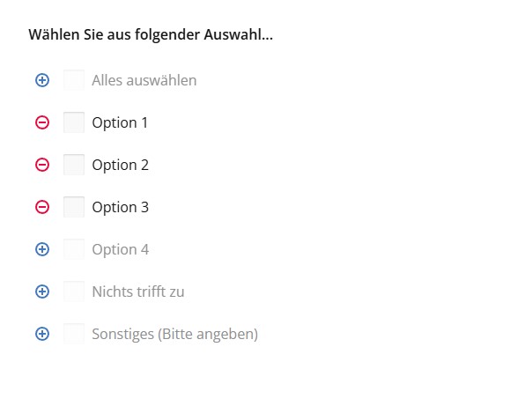Click the 'Nichts trifft zu' label text
532x406 pixels.
(137, 292)
